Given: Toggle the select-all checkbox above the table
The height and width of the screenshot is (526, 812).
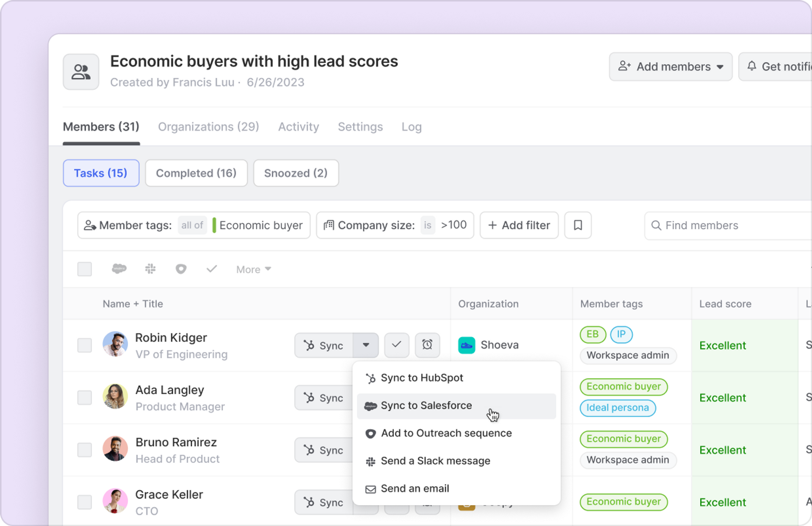Looking at the screenshot, I should tap(85, 269).
